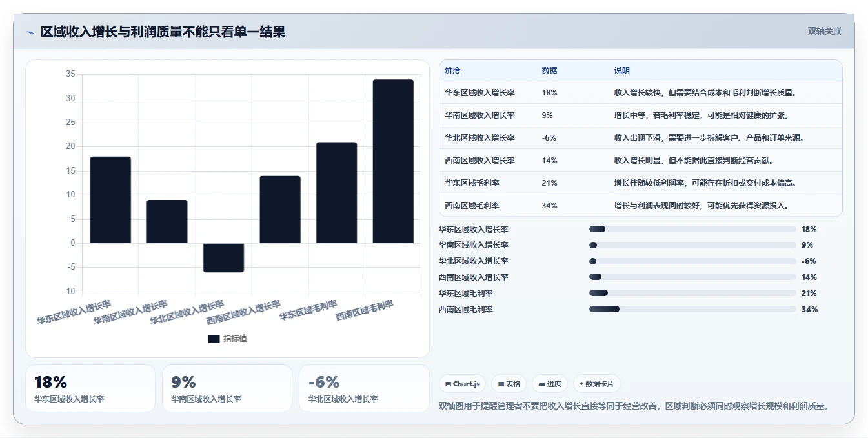Click the 14% progress value label
Image resolution: width=868 pixels, height=438 pixels.
(809, 277)
